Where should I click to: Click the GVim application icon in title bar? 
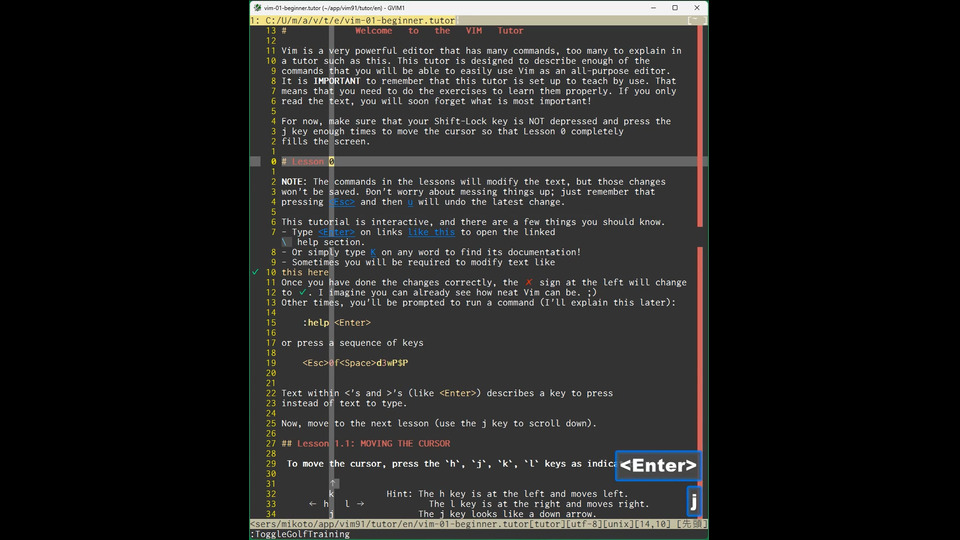[257, 8]
